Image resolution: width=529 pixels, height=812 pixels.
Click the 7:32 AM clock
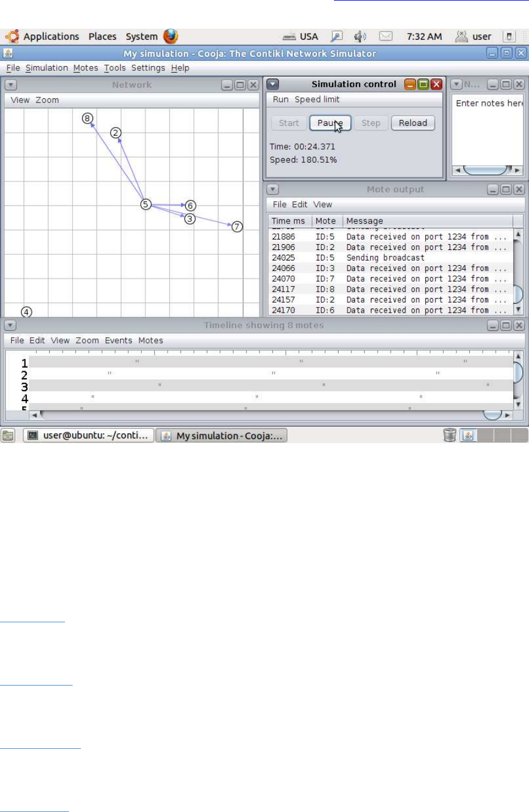tap(424, 36)
